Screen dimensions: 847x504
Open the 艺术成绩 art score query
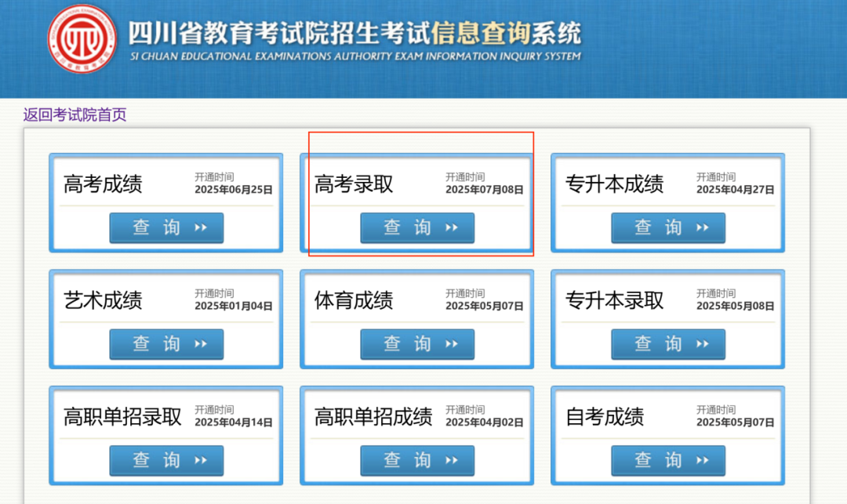(166, 343)
